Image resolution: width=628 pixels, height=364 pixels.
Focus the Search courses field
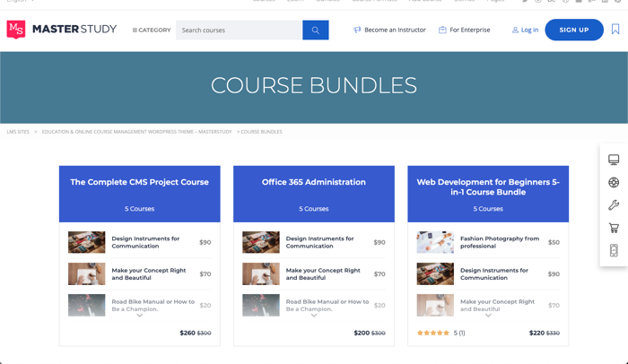click(x=239, y=30)
